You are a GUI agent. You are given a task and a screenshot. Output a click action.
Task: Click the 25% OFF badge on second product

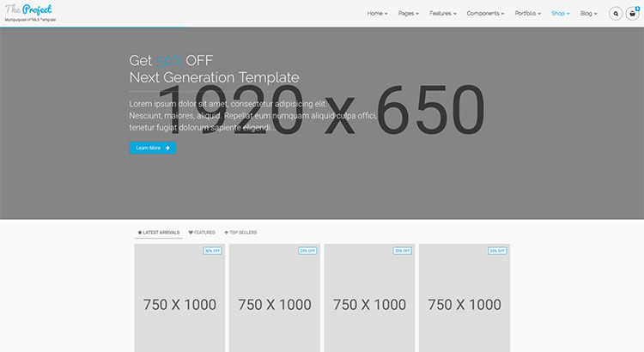pyautogui.click(x=307, y=251)
